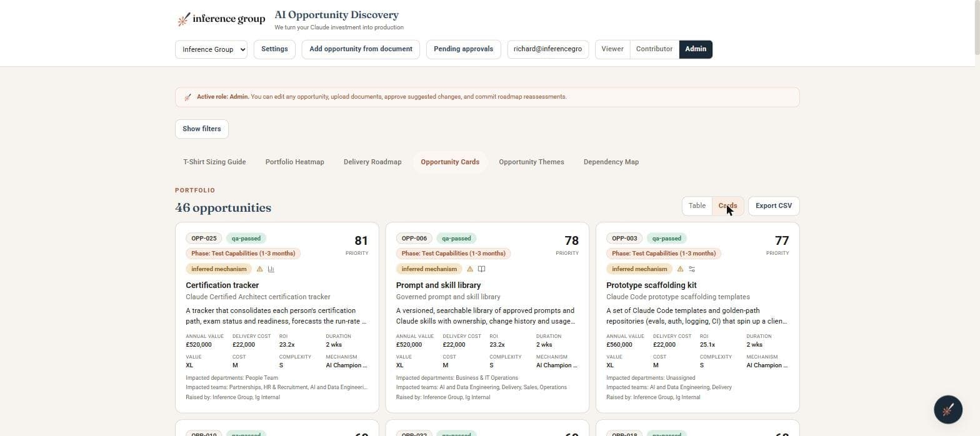Click Phase badge on Prototype scaffolding kit card

[x=664, y=254]
